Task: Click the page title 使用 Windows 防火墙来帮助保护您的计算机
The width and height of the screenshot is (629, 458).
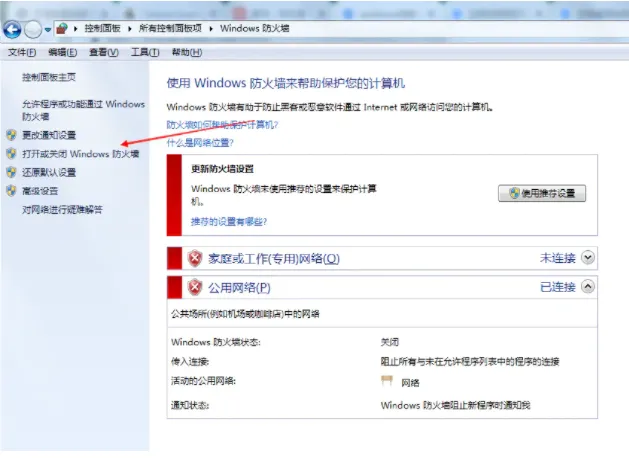Action: pos(286,83)
